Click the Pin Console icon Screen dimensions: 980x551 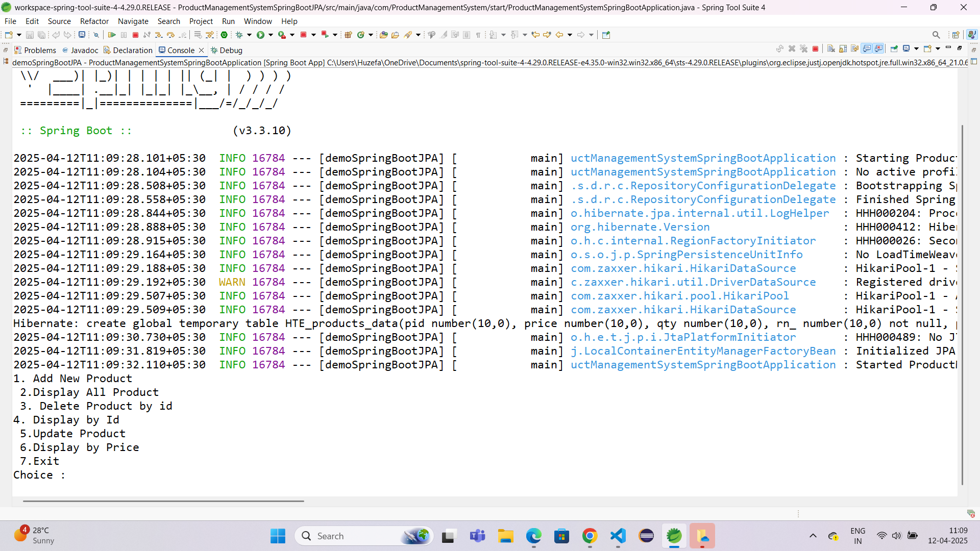894,49
